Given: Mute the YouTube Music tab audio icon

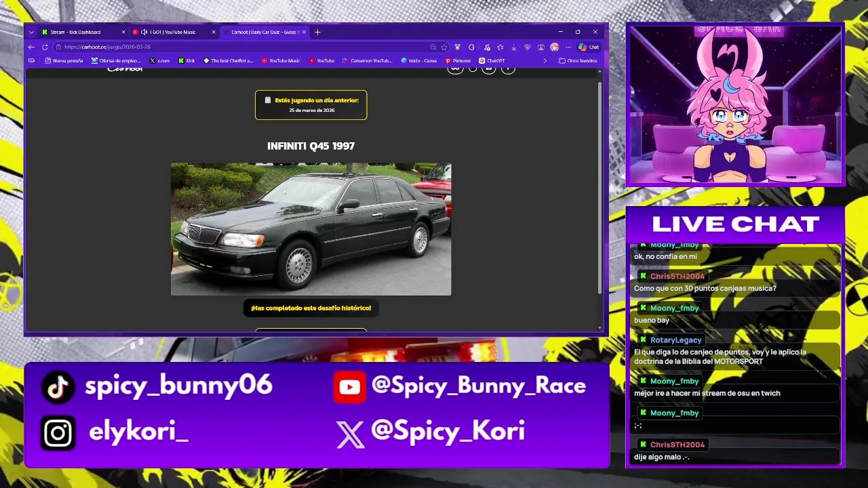Looking at the screenshot, I should 144,32.
